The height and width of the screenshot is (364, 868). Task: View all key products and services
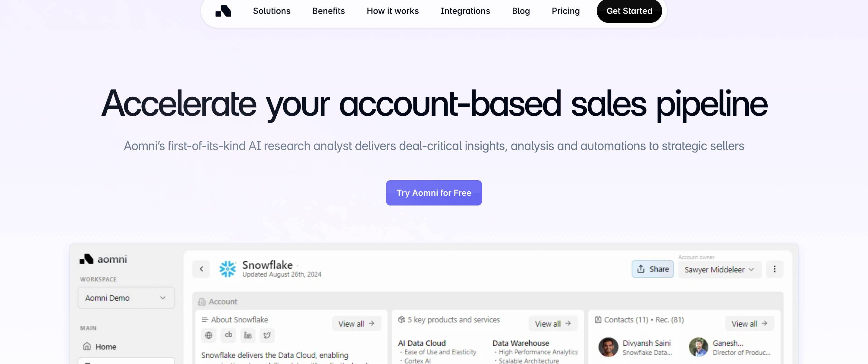pyautogui.click(x=553, y=324)
